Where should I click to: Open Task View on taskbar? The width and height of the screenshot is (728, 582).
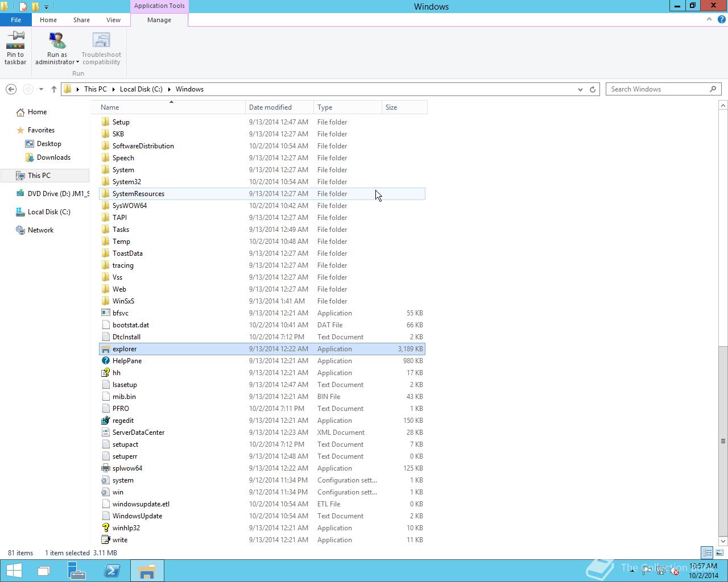44,571
